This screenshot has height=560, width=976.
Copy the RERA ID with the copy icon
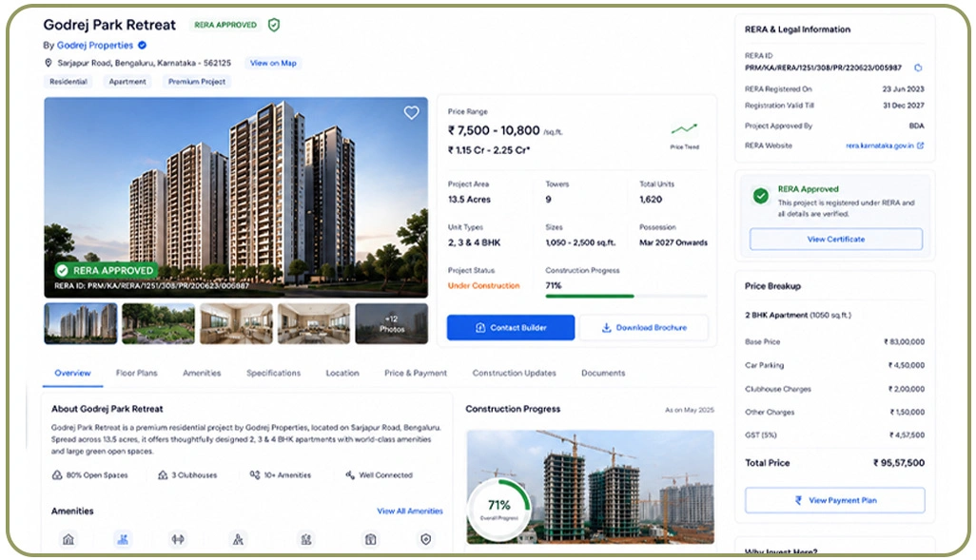(918, 68)
